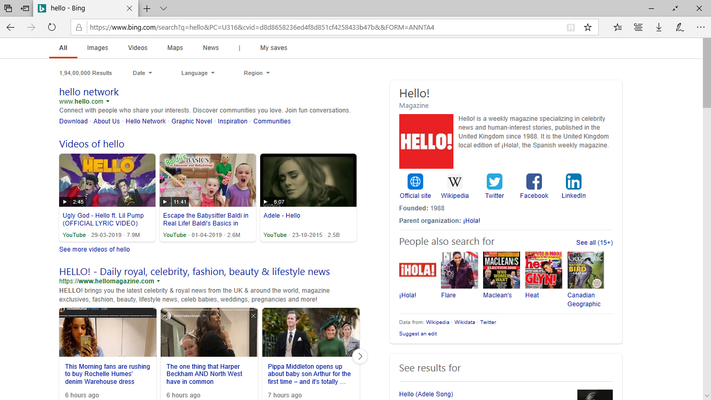Open the Maclean's magazine thumbnail

(x=502, y=270)
